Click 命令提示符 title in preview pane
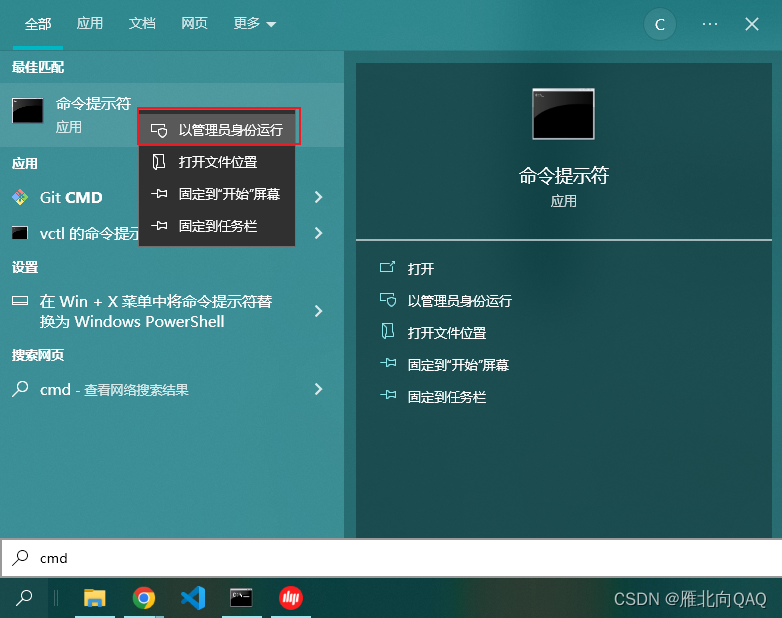The image size is (782, 618). click(x=564, y=176)
